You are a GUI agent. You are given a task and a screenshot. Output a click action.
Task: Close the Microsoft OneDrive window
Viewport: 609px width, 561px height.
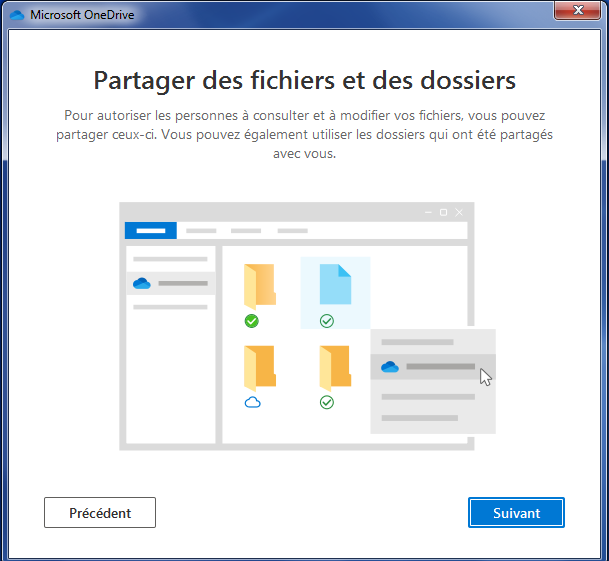pos(578,10)
